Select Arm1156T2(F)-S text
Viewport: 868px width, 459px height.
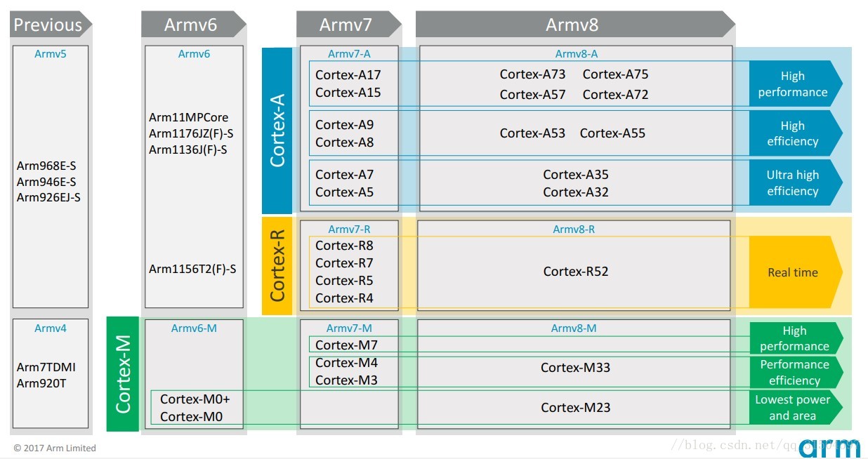pos(192,269)
